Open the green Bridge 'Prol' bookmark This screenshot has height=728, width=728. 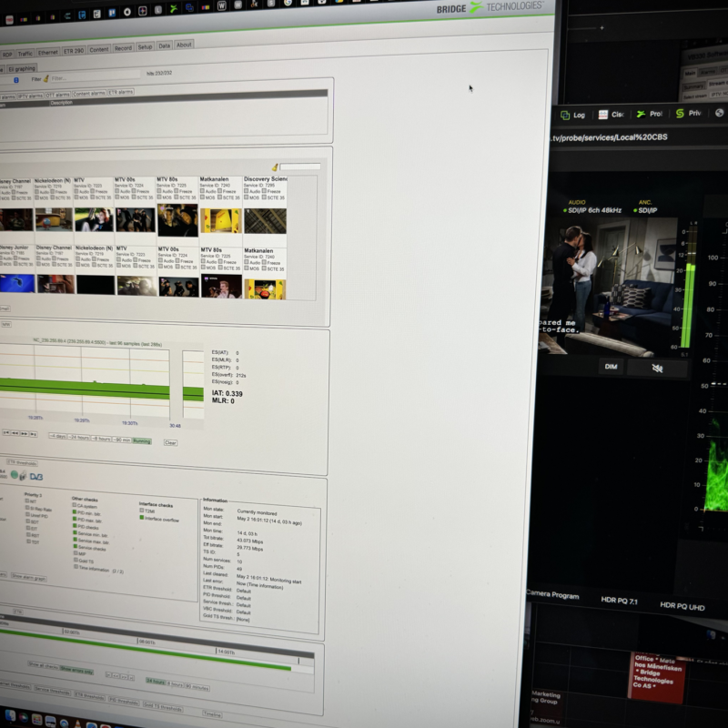649,114
